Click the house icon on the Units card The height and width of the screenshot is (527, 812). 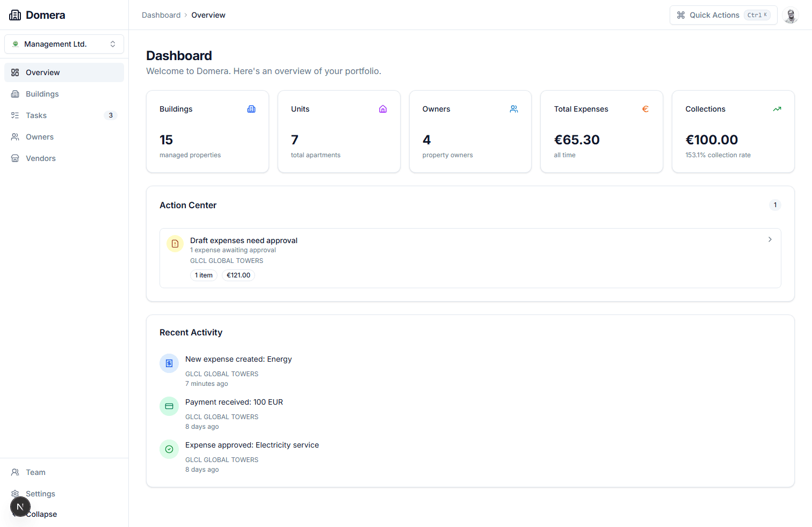point(383,108)
